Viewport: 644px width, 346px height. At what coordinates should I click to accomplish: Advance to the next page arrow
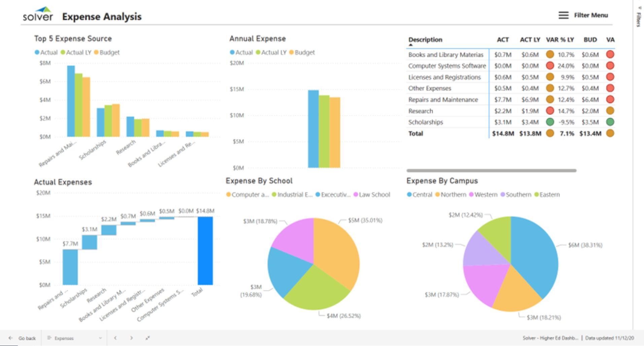[x=131, y=338]
